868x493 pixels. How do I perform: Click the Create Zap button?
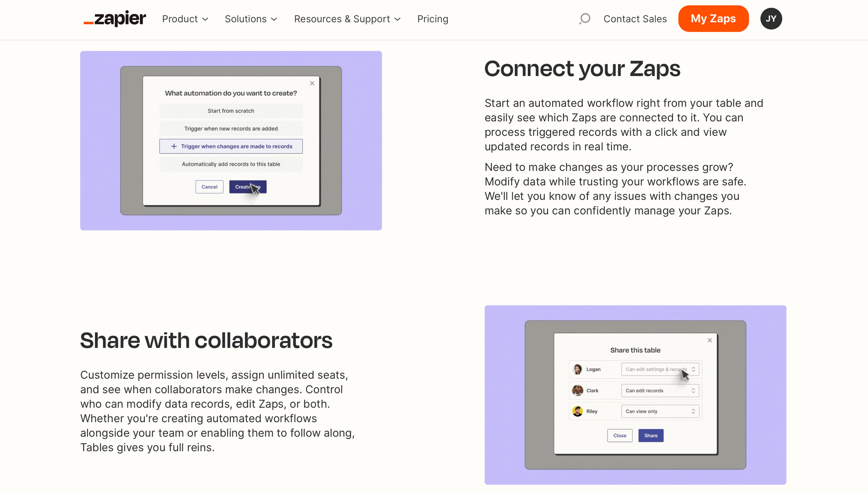[247, 187]
